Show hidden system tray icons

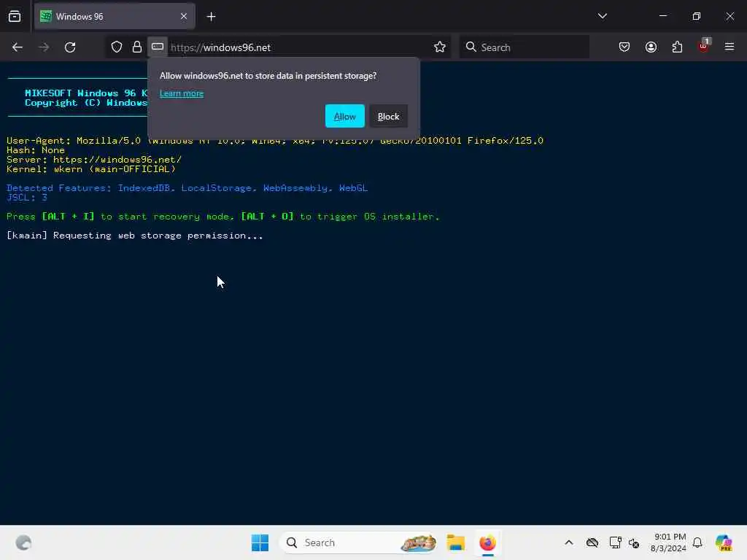(x=569, y=542)
